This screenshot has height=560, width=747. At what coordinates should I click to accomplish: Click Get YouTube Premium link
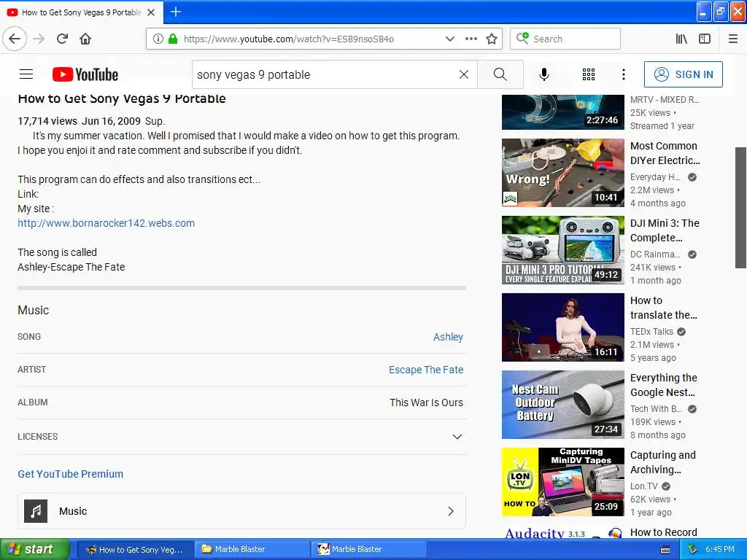pos(71,474)
